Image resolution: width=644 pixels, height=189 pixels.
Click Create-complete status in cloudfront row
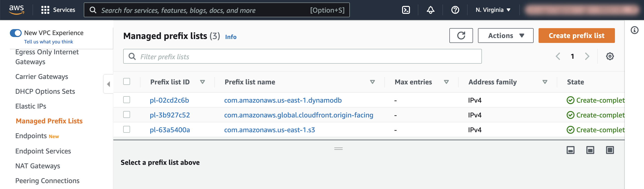tap(595, 115)
